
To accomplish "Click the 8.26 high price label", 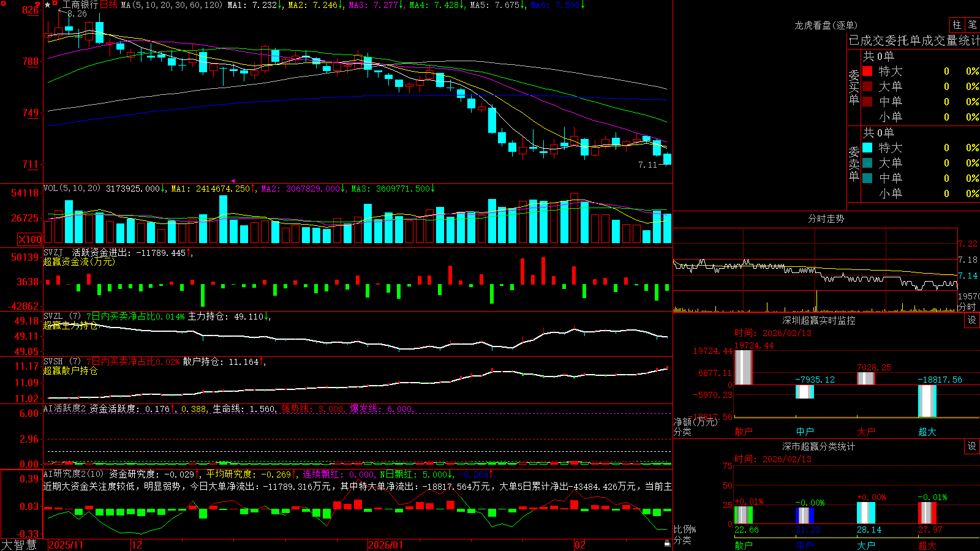I will (77, 13).
